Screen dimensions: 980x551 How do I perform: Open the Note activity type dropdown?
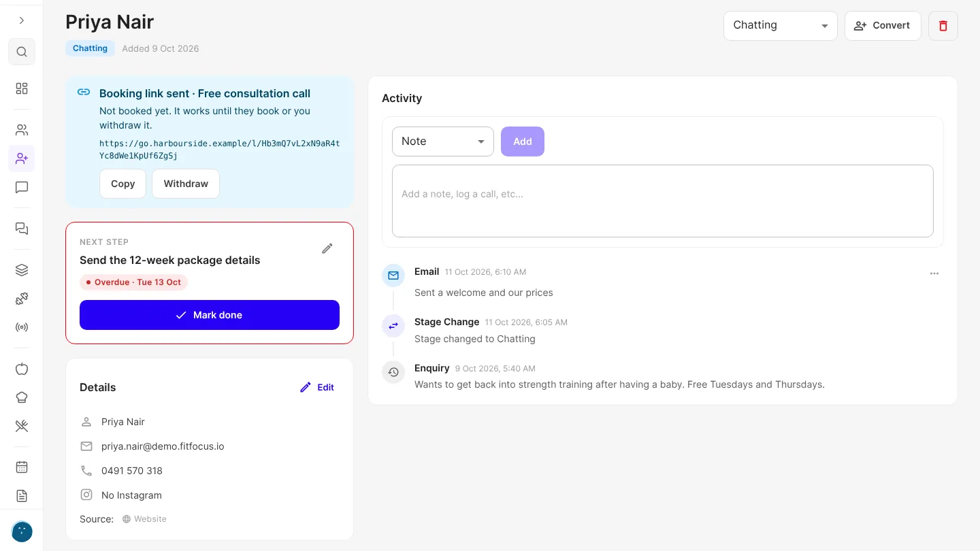click(x=443, y=141)
